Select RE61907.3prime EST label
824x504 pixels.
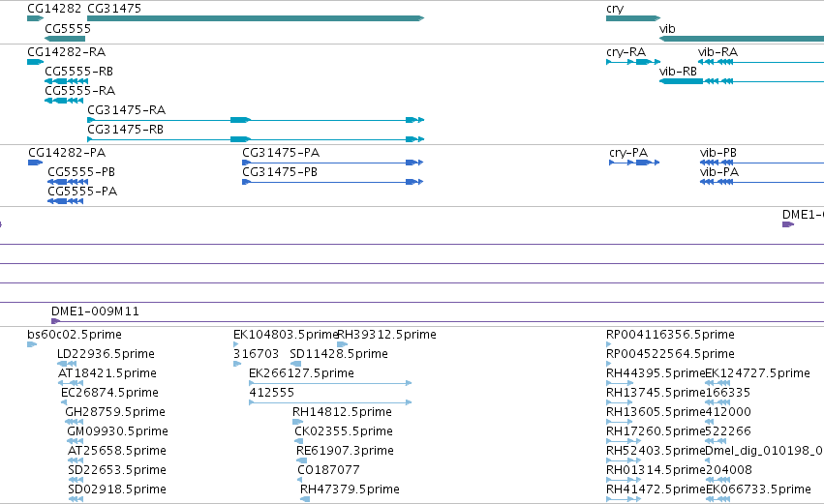[x=346, y=451]
